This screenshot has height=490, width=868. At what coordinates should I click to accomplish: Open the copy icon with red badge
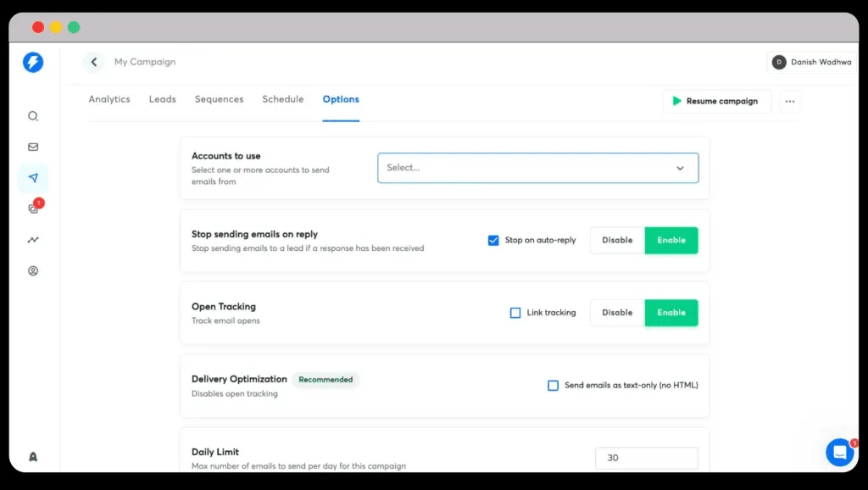tap(34, 209)
